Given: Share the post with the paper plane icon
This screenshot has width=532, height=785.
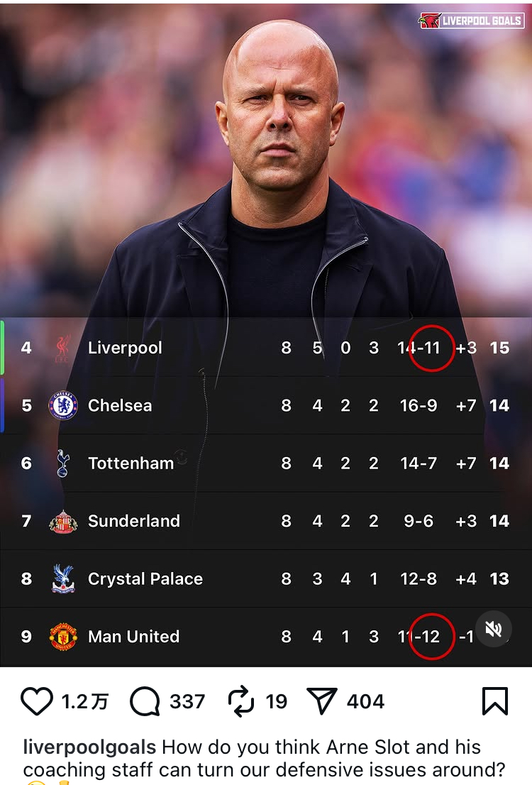Looking at the screenshot, I should (x=321, y=702).
